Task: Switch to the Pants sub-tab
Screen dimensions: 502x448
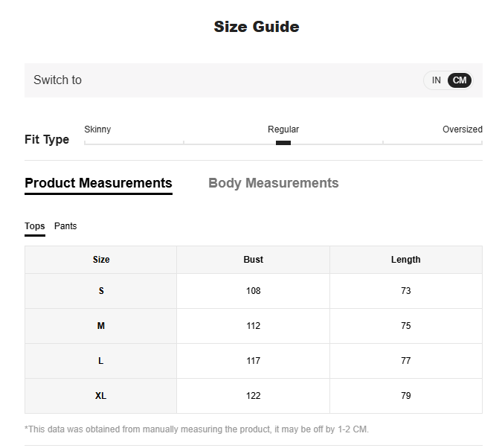Action: 65,226
